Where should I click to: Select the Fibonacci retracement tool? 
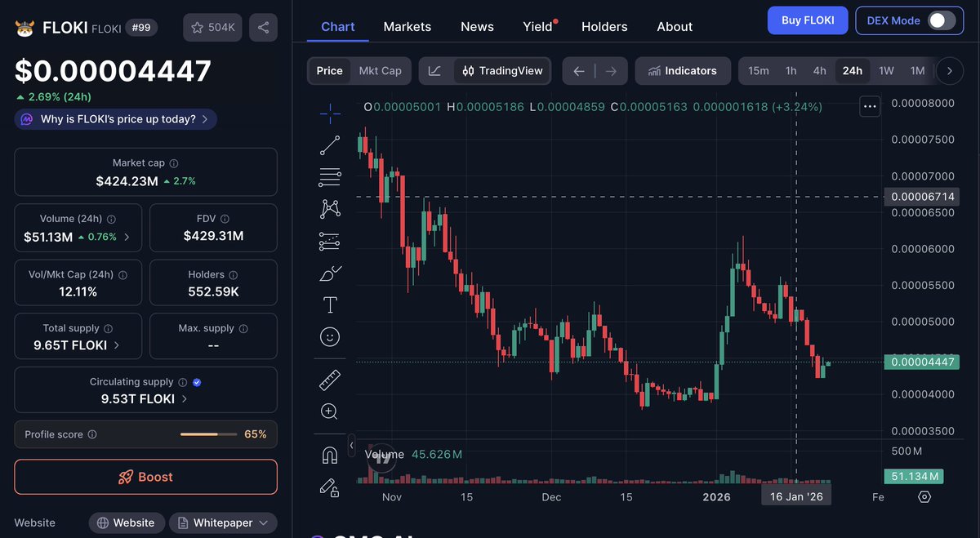(x=330, y=177)
